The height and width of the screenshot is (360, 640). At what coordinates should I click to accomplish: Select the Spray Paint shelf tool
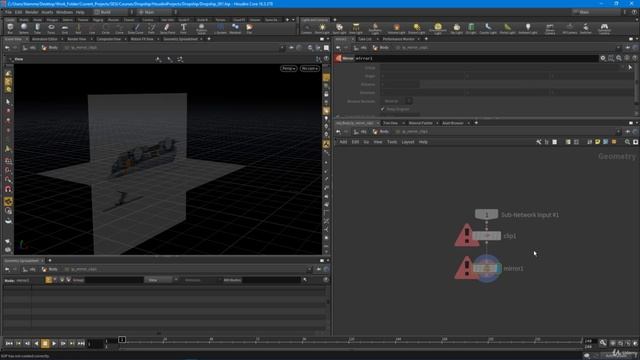pyautogui.click(x=167, y=28)
